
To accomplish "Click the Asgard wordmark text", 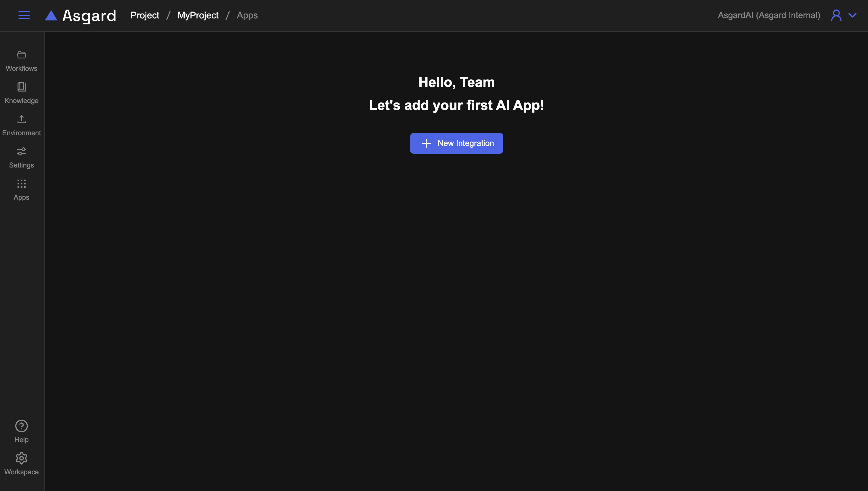I will click(x=89, y=16).
